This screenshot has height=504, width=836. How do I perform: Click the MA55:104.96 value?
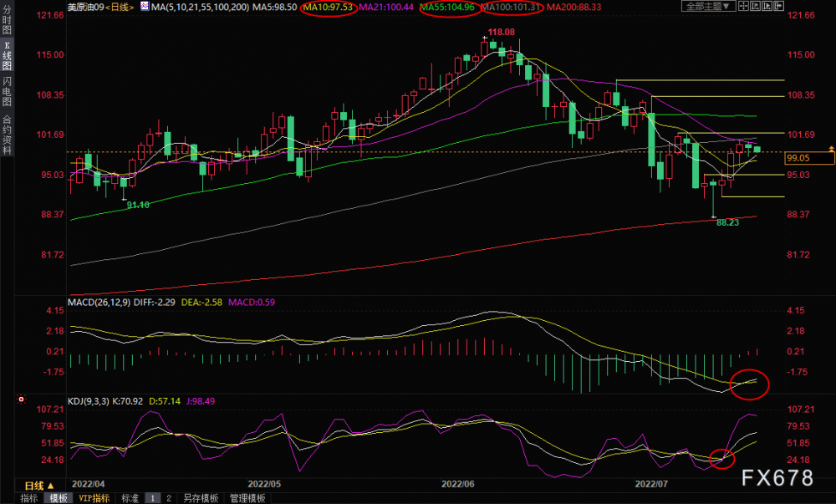[x=448, y=7]
